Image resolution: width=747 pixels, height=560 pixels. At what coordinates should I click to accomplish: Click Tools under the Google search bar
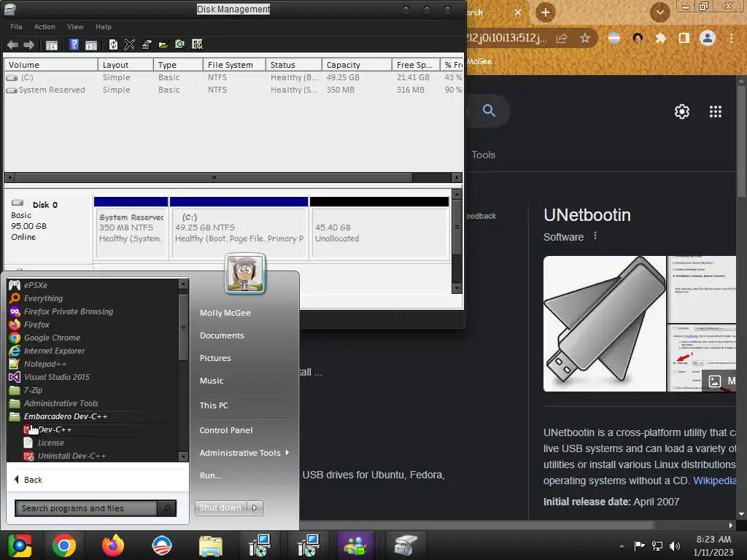pyautogui.click(x=483, y=155)
